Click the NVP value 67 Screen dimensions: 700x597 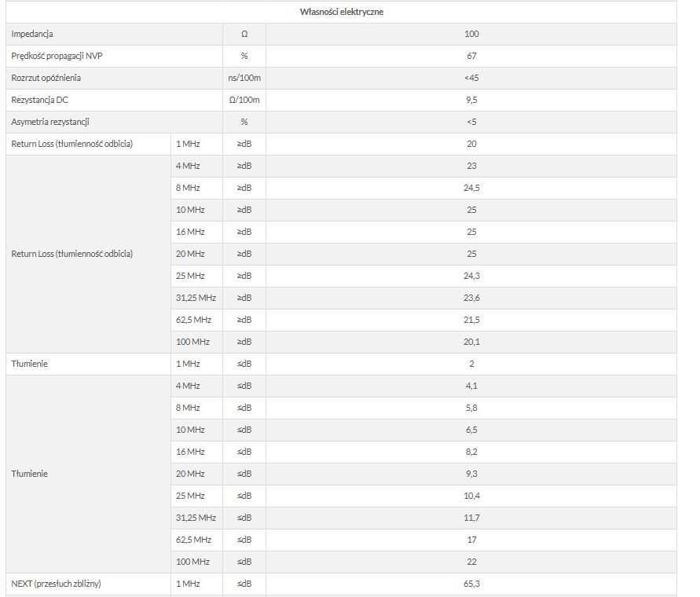point(471,56)
